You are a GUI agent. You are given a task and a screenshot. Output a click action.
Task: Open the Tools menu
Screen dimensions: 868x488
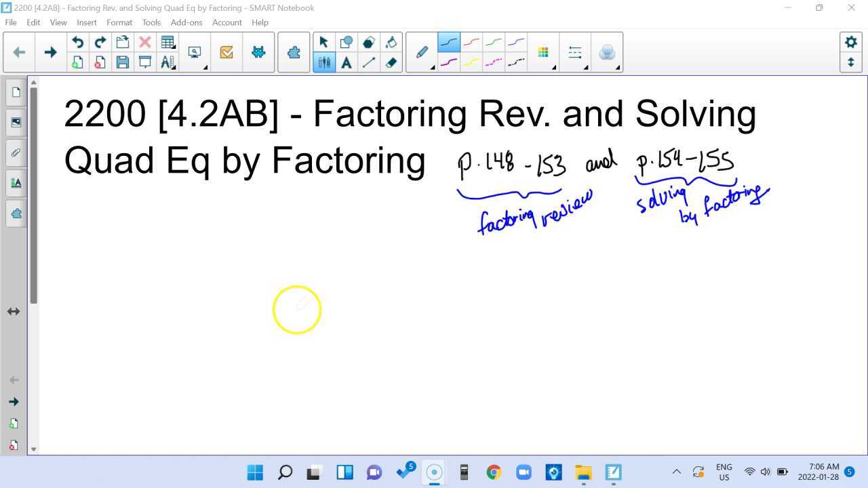pyautogui.click(x=151, y=22)
